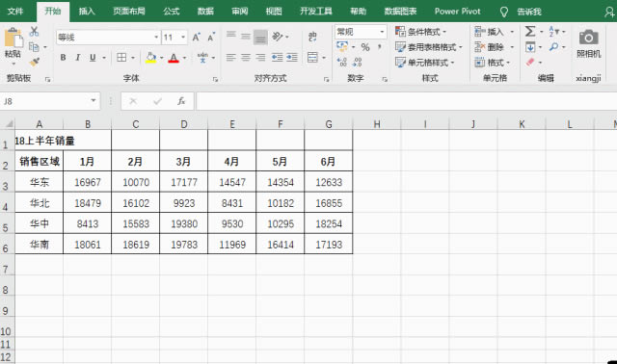Toggle Italic formatting
This screenshot has width=617, height=364.
pyautogui.click(x=78, y=58)
